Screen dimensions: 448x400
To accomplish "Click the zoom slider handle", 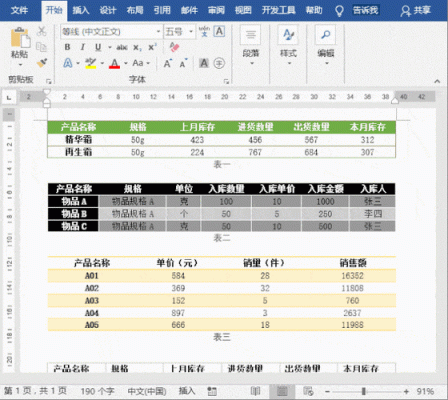I will click(x=364, y=391).
